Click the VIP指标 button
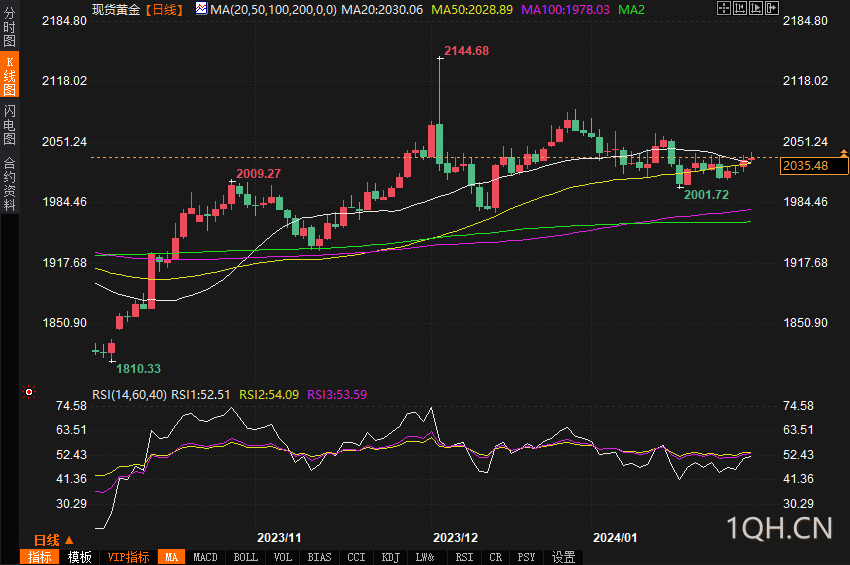850x565 pixels. tap(128, 557)
